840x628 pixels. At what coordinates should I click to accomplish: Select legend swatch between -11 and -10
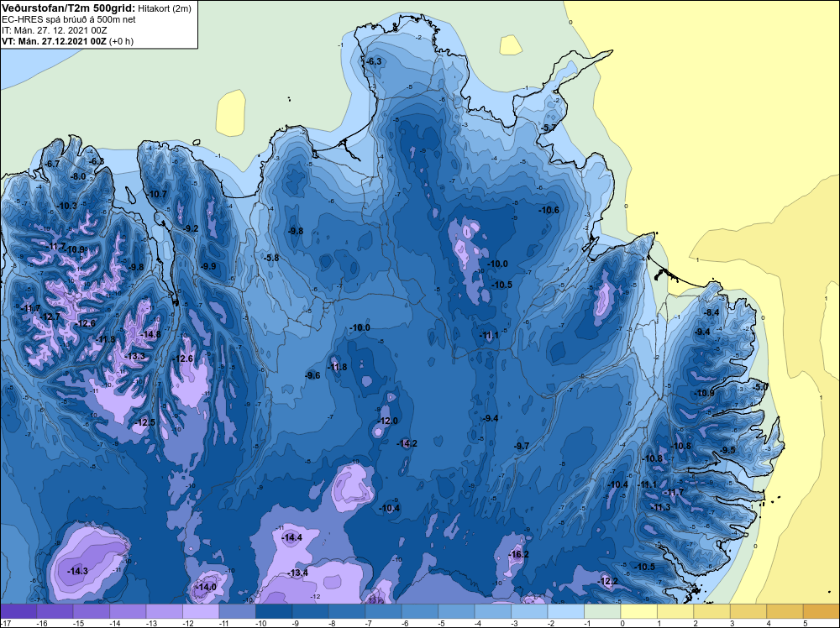click(238, 611)
